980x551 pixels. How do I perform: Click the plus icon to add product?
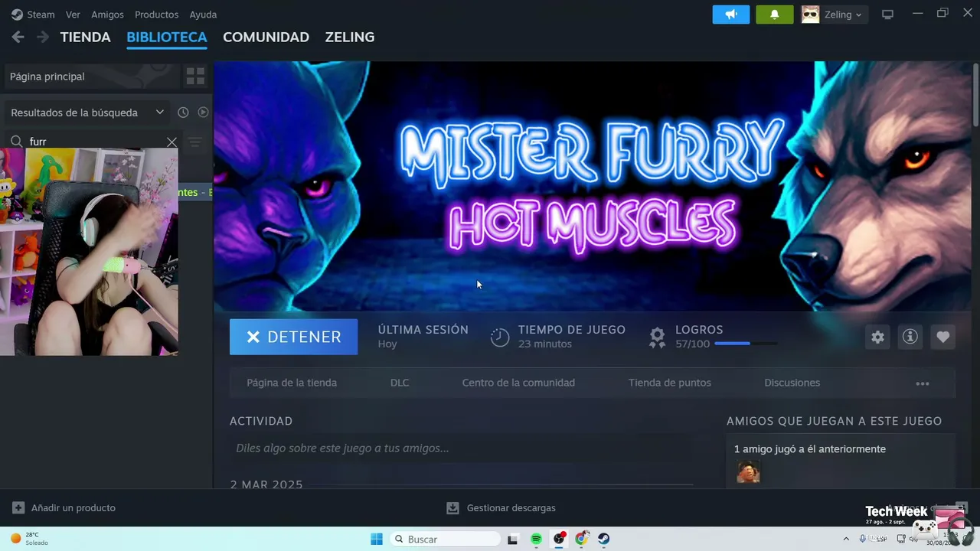click(18, 508)
